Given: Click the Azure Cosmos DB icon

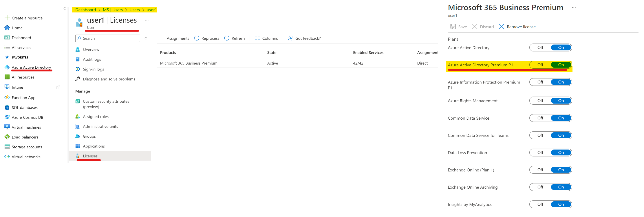Looking at the screenshot, I should (x=7, y=117).
